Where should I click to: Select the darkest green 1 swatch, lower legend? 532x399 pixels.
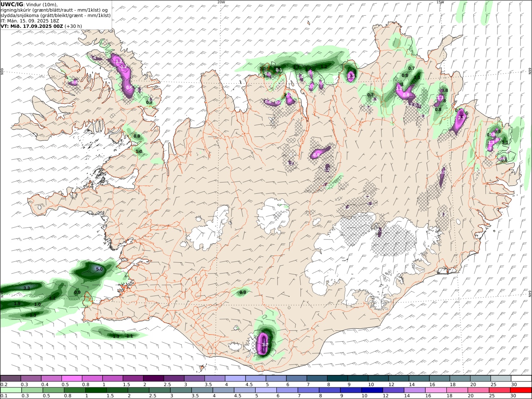click(x=96, y=390)
